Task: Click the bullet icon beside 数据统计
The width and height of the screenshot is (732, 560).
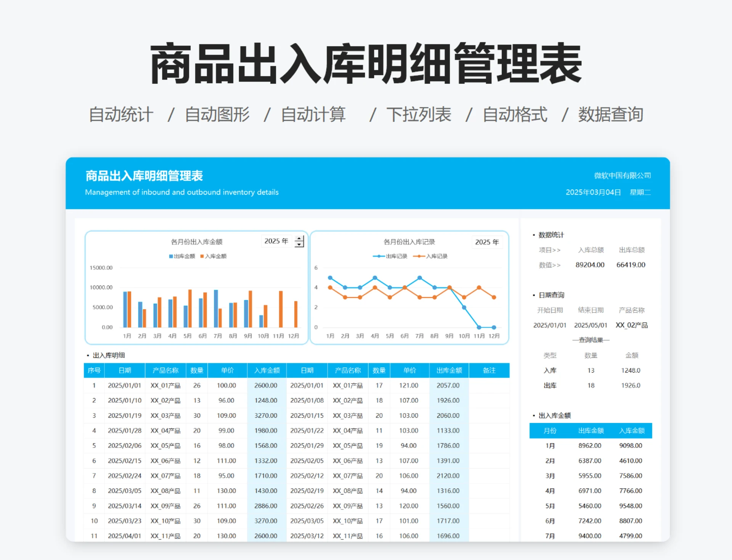Action: point(534,235)
